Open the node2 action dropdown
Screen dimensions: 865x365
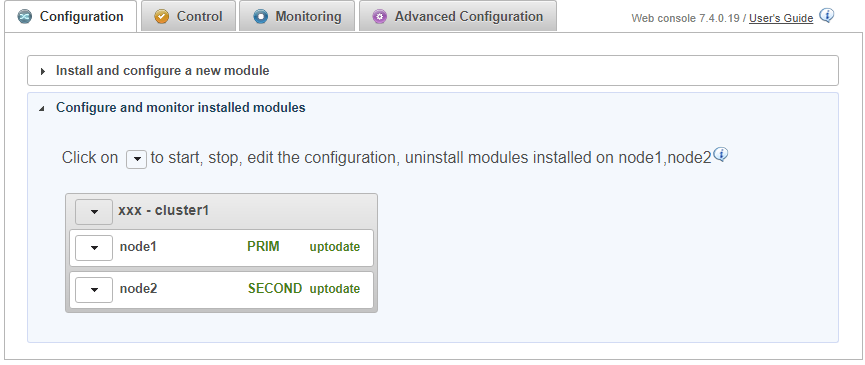click(94, 289)
